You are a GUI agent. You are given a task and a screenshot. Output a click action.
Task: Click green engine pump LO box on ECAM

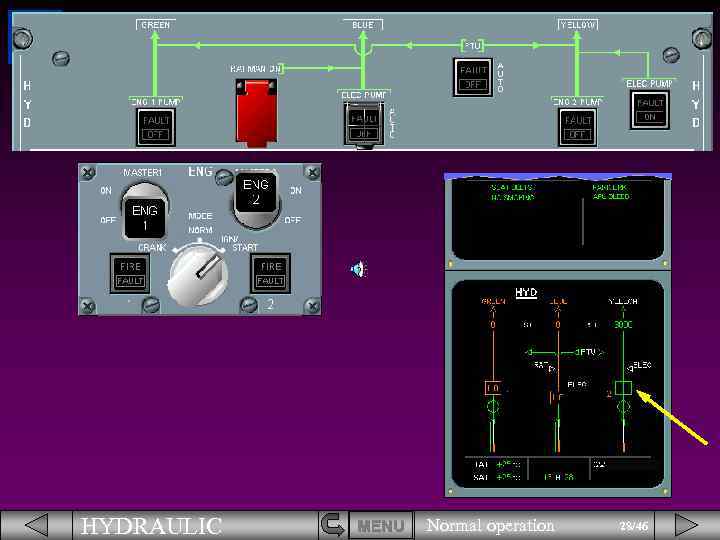pos(493,388)
